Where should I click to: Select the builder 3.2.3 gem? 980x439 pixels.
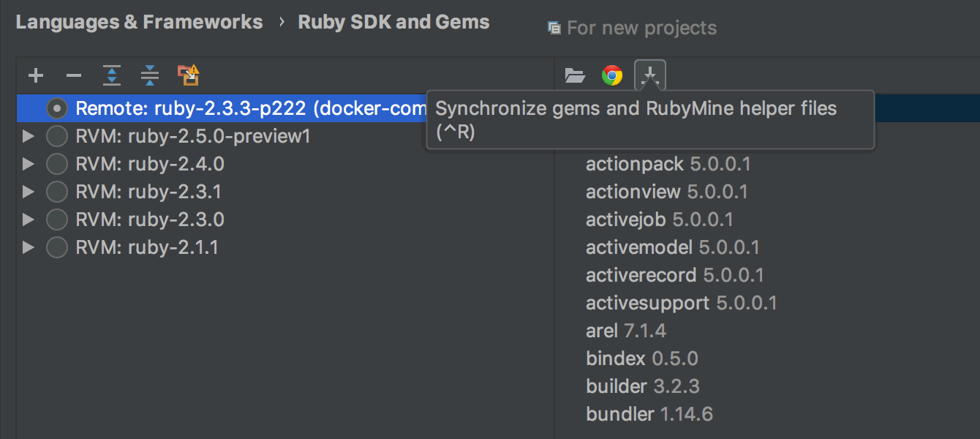pos(643,386)
